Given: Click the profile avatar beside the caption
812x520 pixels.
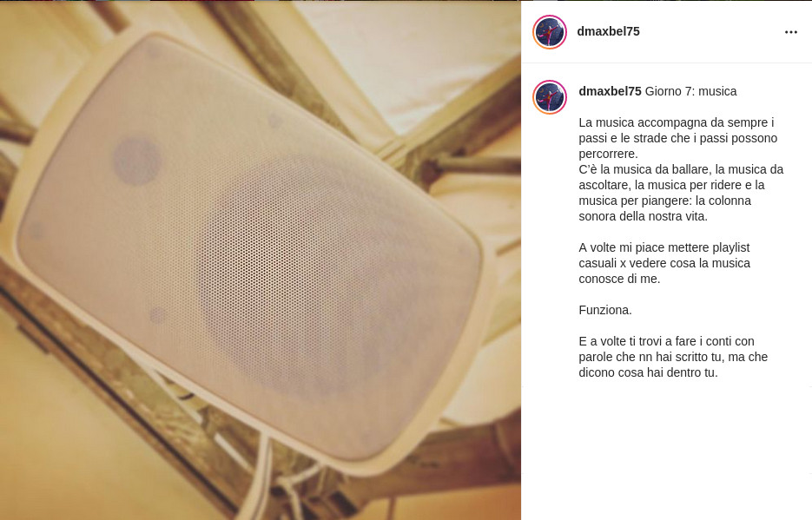Looking at the screenshot, I should click(550, 96).
